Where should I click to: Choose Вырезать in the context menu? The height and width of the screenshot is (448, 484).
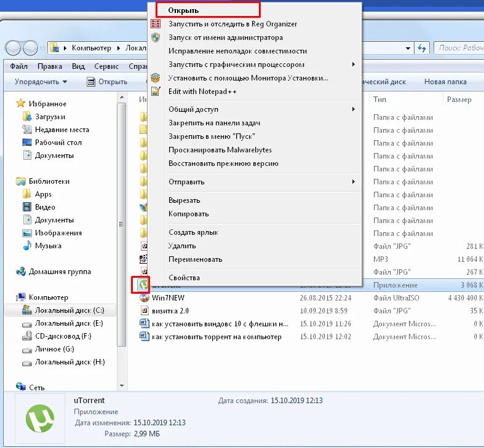[x=184, y=200]
